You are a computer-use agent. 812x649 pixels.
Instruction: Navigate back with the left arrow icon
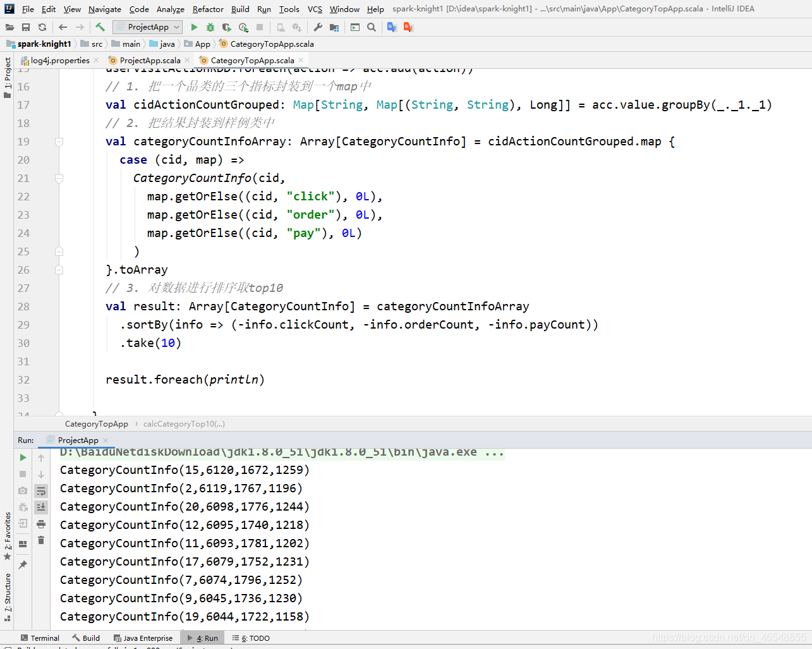click(63, 27)
